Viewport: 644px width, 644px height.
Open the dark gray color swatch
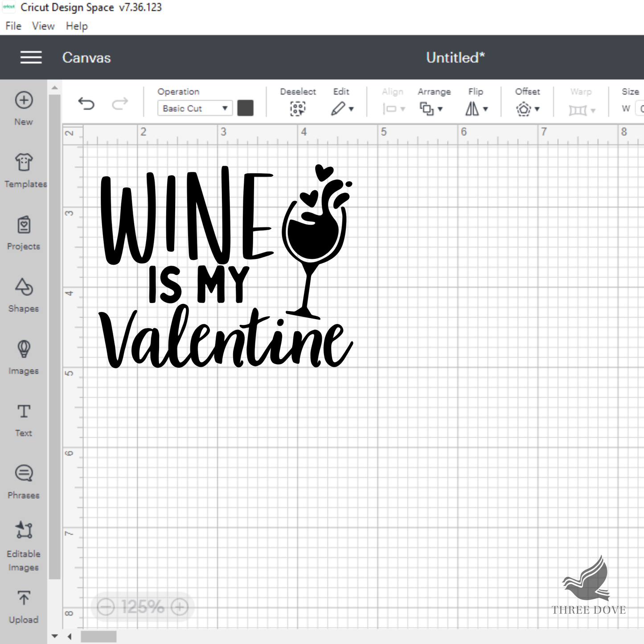point(245,108)
